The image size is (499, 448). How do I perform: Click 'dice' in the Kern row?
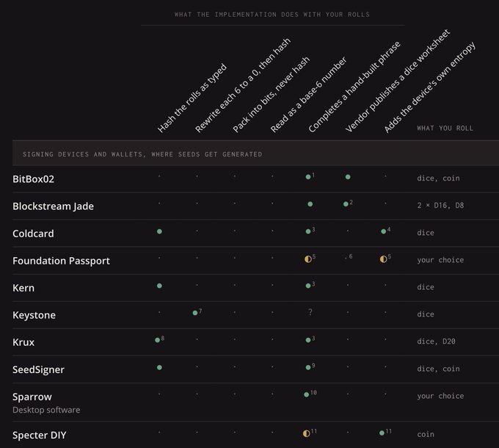pyautogui.click(x=426, y=287)
